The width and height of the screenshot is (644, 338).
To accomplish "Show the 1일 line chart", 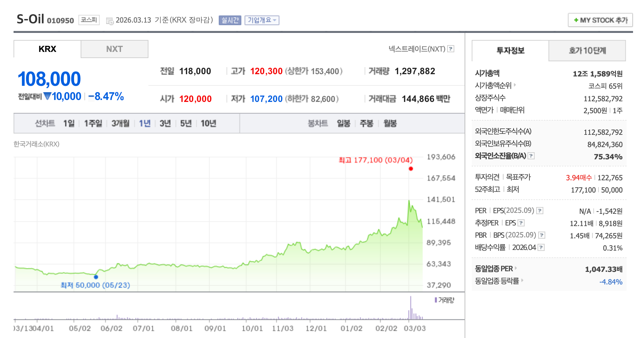I will (x=69, y=124).
